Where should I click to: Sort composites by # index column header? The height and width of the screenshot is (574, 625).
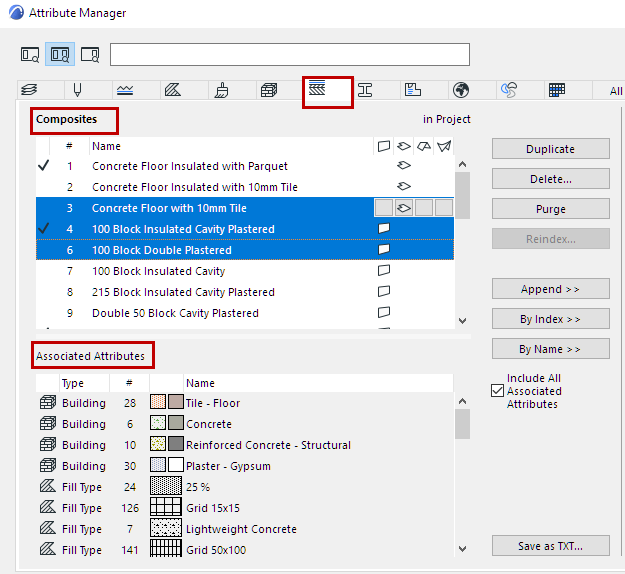tap(69, 146)
